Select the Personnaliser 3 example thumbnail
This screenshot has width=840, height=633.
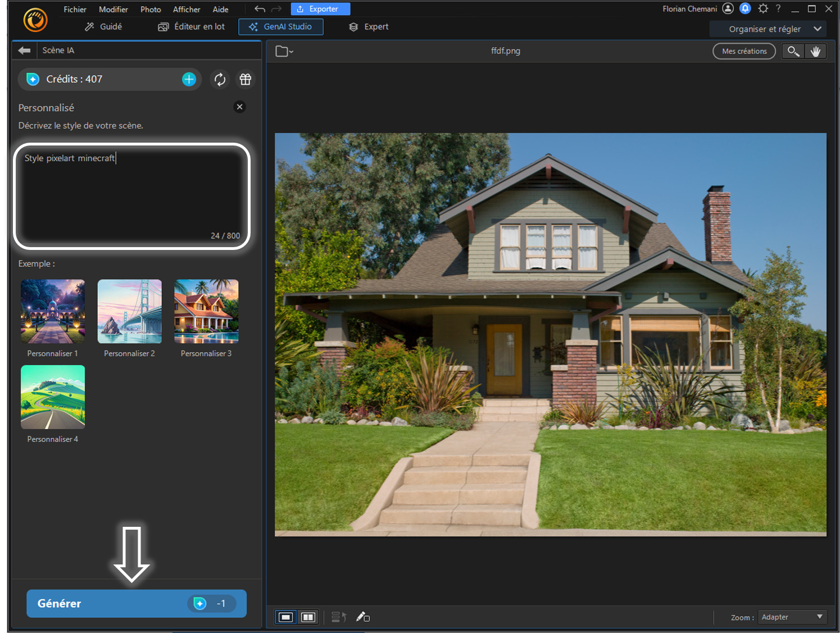point(206,312)
